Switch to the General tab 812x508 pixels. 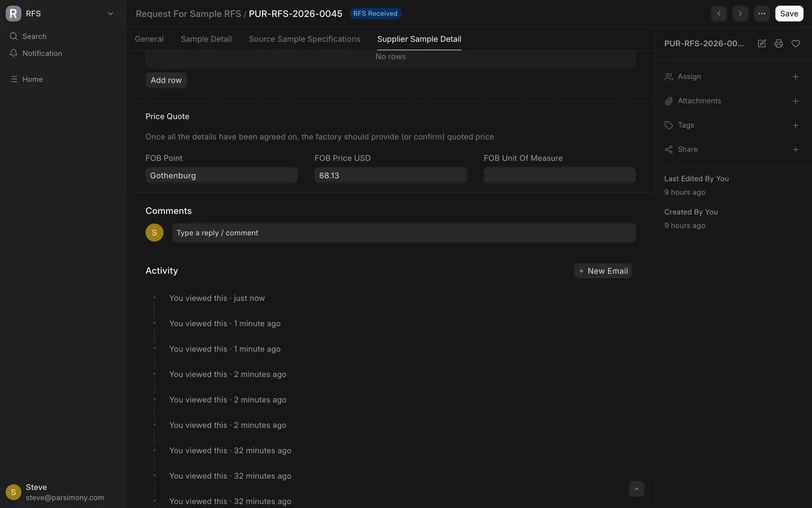149,39
